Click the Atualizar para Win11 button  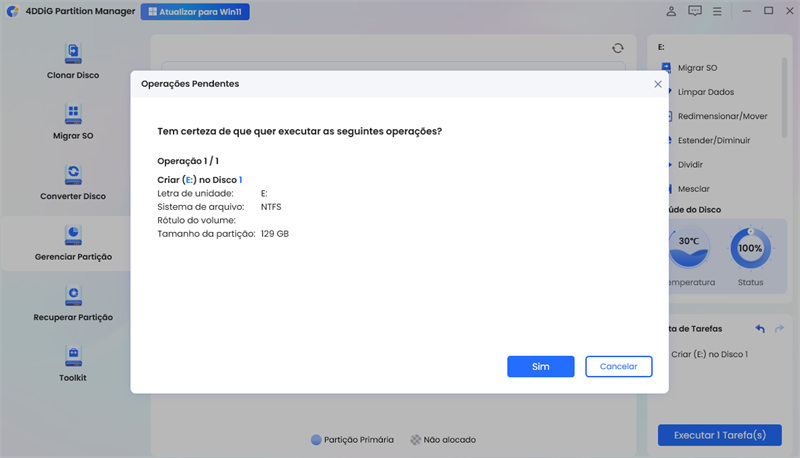click(x=195, y=12)
